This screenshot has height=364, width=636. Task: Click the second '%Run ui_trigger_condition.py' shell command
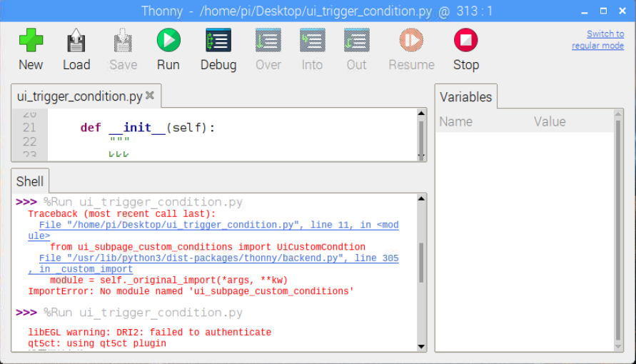pos(143,313)
